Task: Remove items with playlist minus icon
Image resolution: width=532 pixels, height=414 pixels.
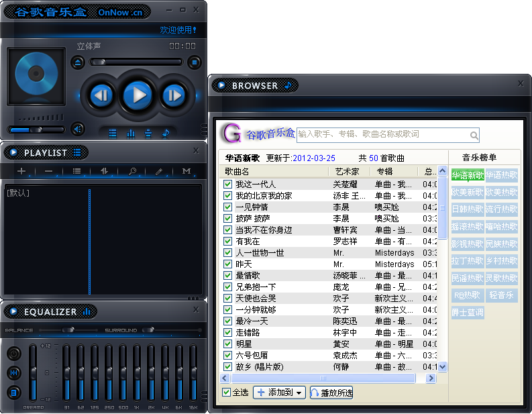Action: [48, 171]
